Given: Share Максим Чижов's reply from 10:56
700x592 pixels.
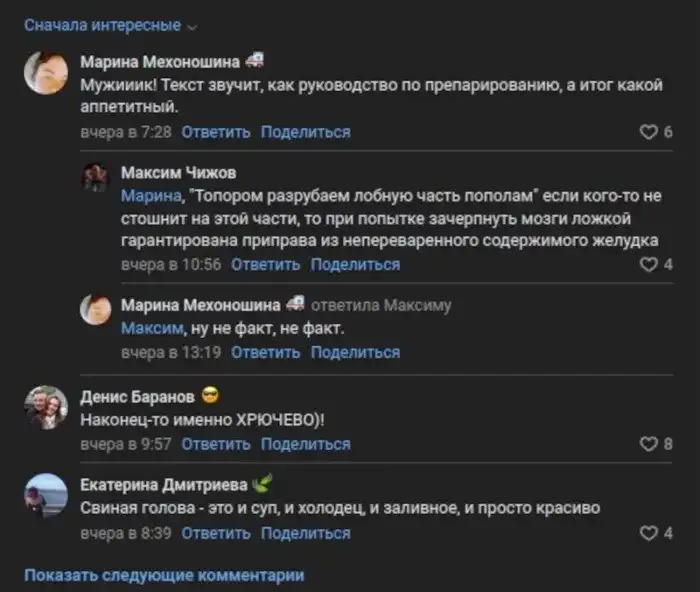Looking at the screenshot, I should click(355, 265).
